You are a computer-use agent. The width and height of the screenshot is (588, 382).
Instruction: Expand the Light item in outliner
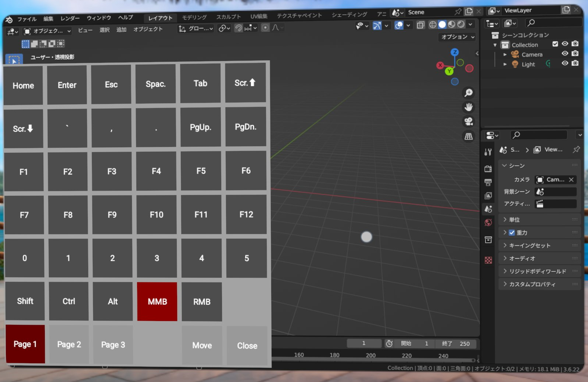pos(505,64)
